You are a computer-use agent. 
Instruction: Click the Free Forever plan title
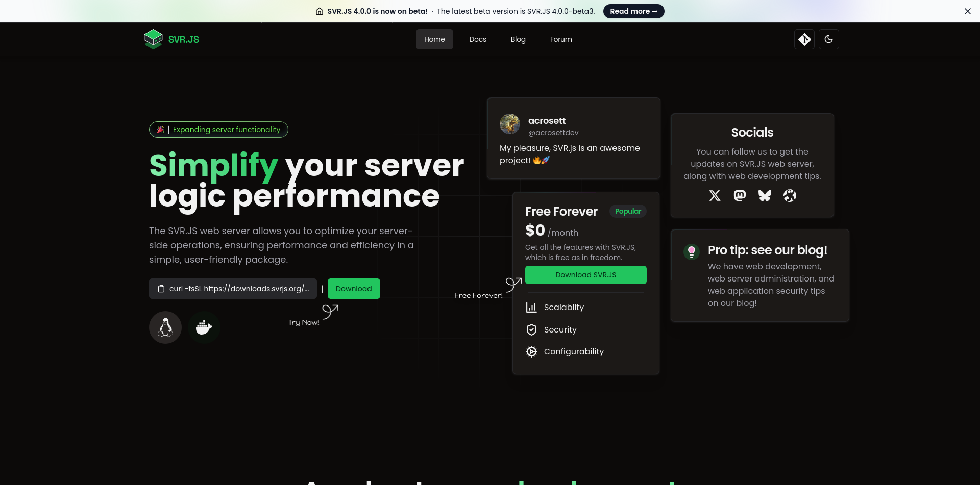pos(561,211)
